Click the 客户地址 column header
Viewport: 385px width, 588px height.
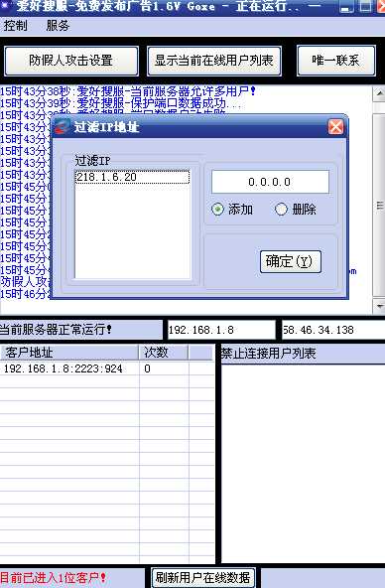[69, 353]
